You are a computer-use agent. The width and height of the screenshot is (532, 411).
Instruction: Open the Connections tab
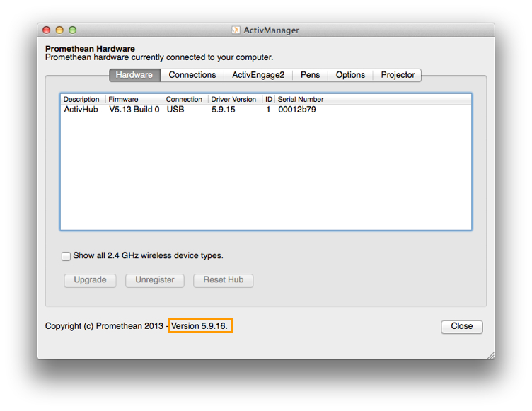(192, 75)
